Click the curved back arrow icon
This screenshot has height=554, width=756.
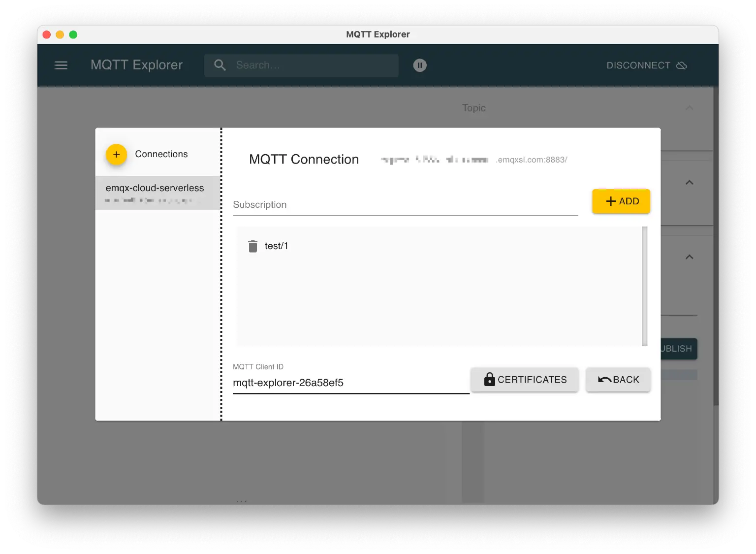tap(604, 379)
